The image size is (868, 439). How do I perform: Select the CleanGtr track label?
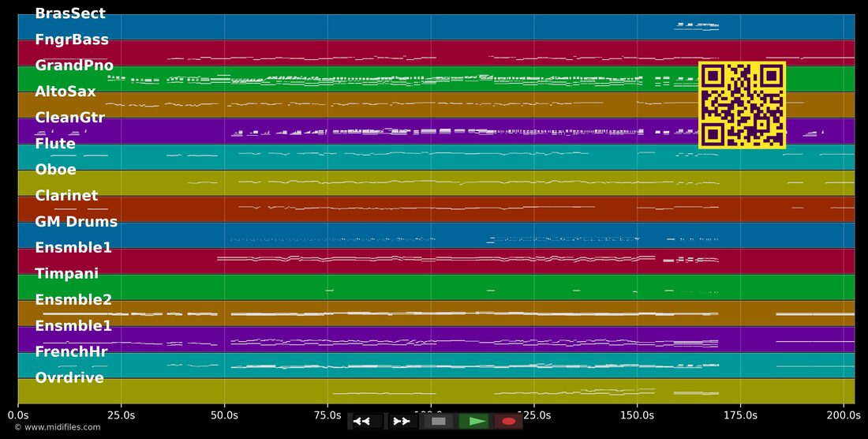(69, 118)
